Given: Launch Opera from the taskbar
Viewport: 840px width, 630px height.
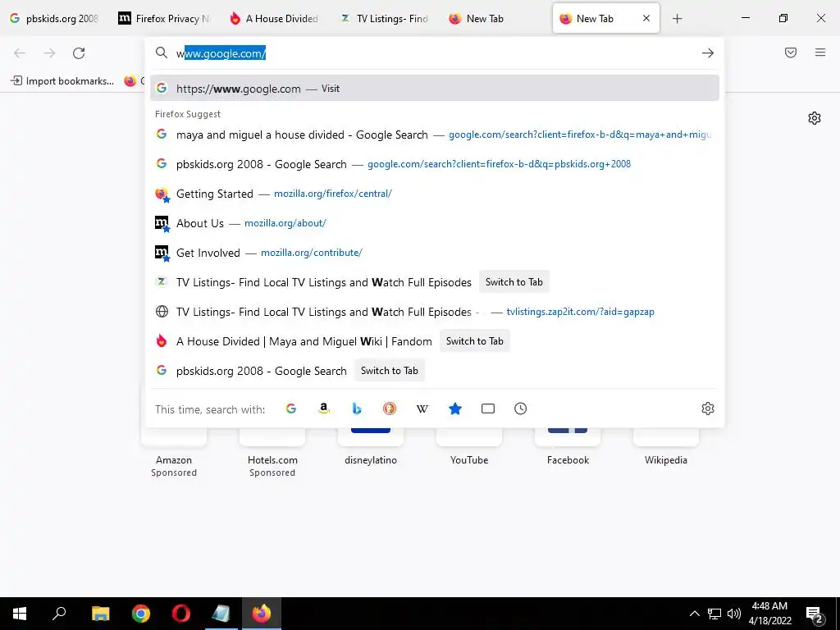Looking at the screenshot, I should [x=181, y=614].
